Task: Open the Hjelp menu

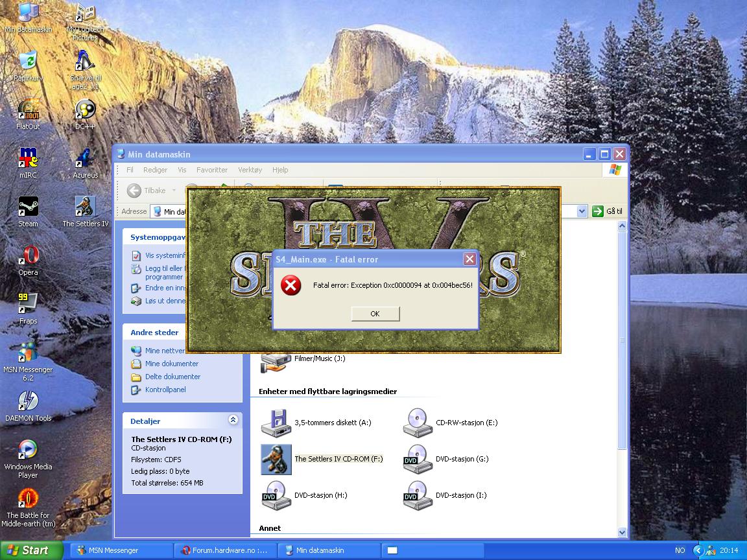Action: [x=280, y=170]
